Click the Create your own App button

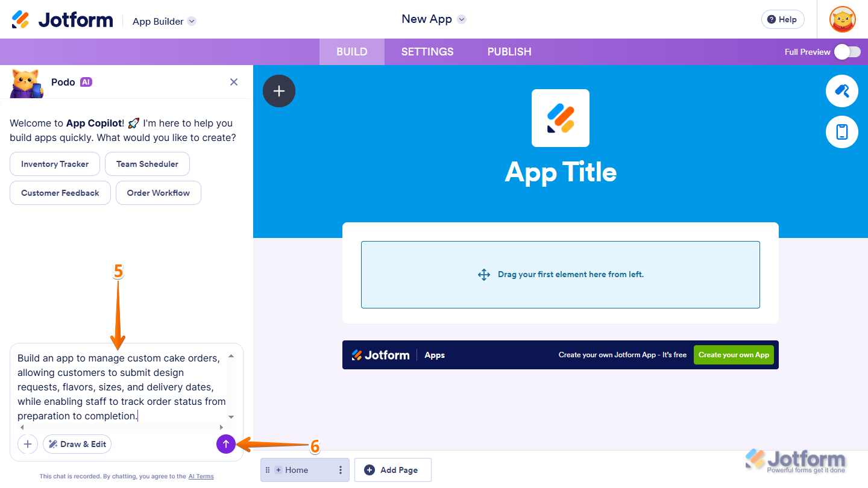click(734, 355)
